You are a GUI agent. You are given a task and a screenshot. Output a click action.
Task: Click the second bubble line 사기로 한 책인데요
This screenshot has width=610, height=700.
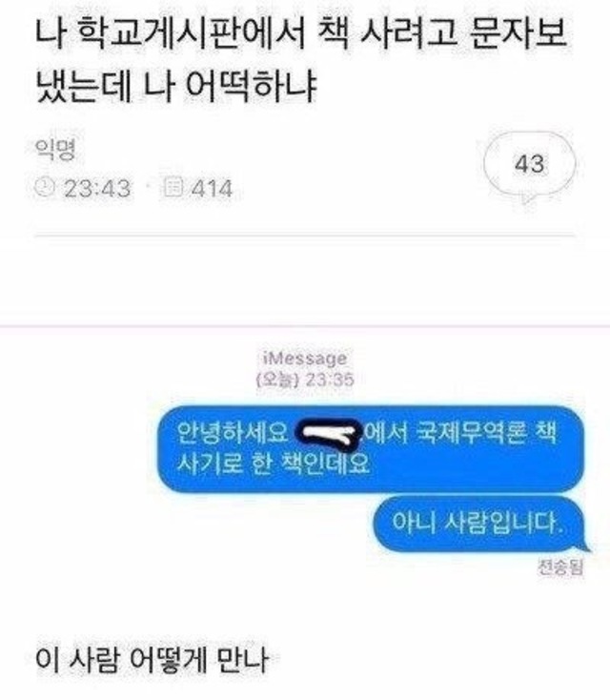click(273, 463)
